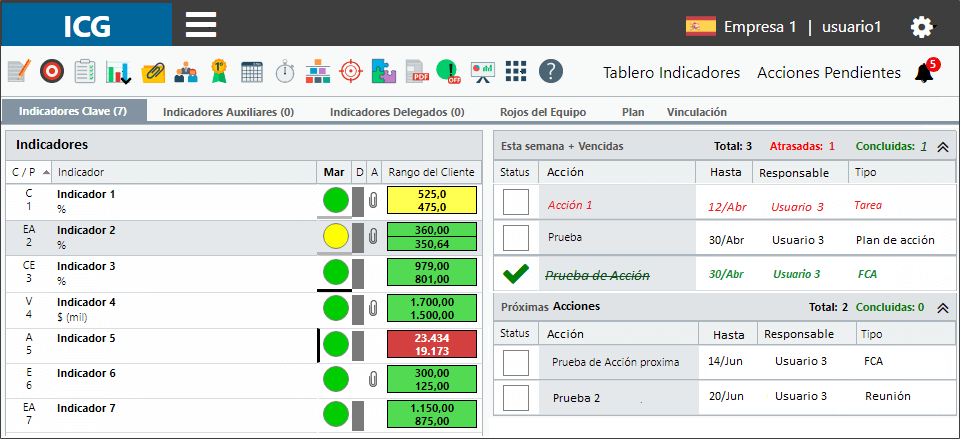Viewport: 963px width, 443px height.
Task: Click the red target bullseye icon
Action: pyautogui.click(x=52, y=72)
